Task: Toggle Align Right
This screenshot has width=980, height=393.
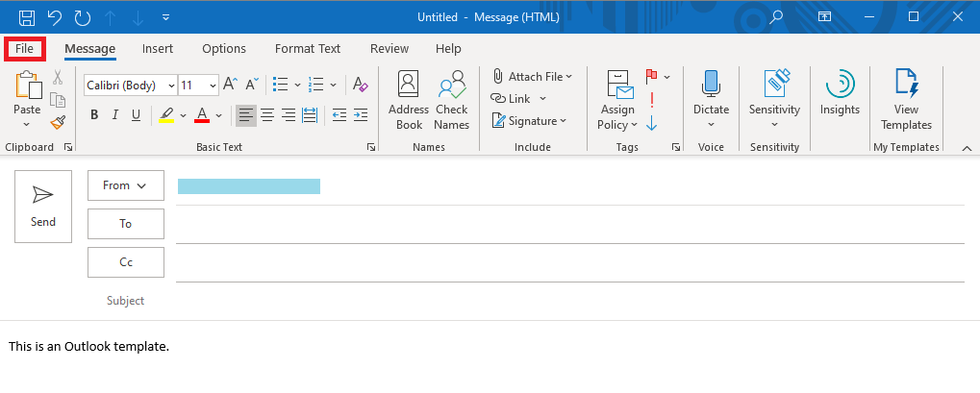Action: (289, 115)
